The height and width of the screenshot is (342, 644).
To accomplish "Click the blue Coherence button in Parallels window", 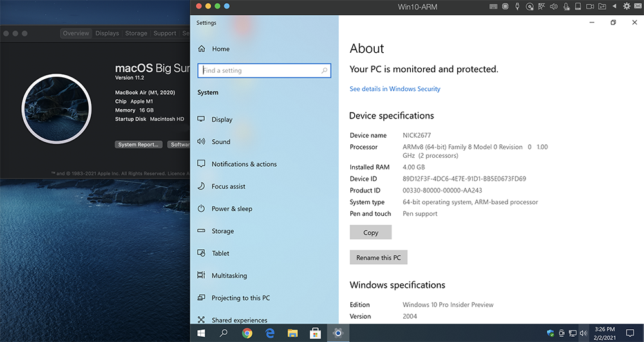I will click(227, 6).
